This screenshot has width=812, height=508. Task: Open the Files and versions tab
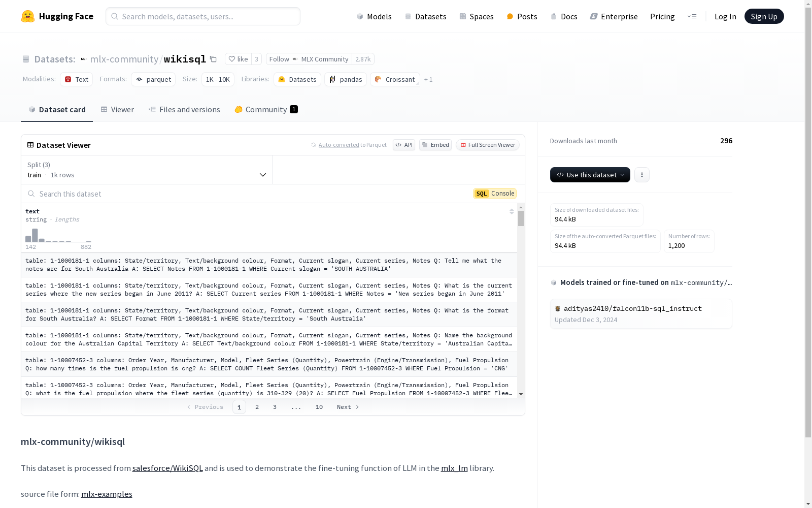click(x=184, y=110)
